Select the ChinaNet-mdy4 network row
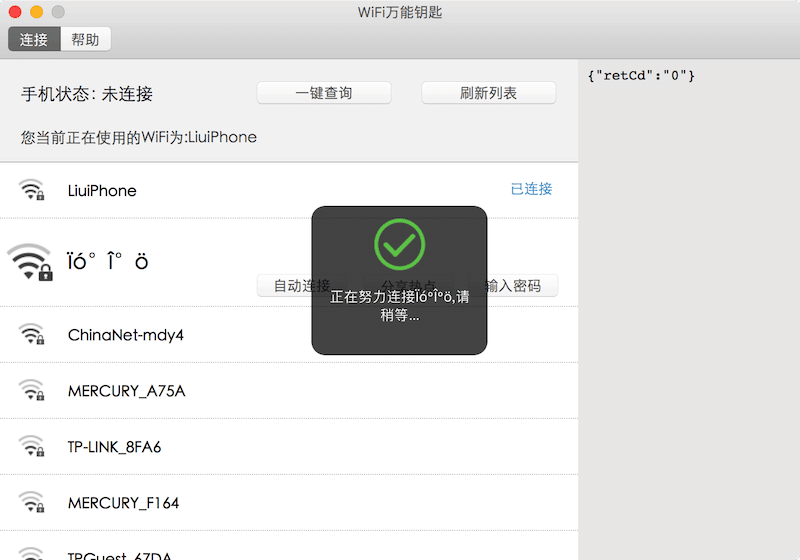The image size is (800, 560). [x=289, y=335]
